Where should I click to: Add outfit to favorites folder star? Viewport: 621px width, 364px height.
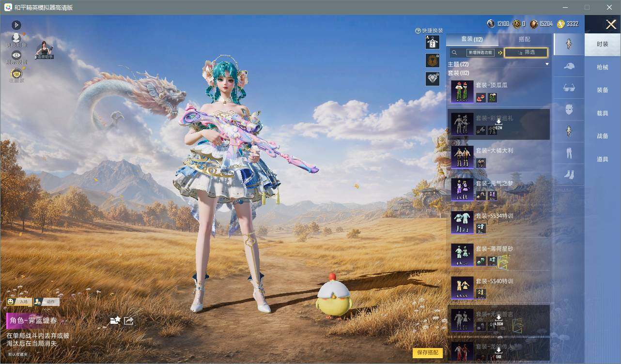[x=115, y=320]
